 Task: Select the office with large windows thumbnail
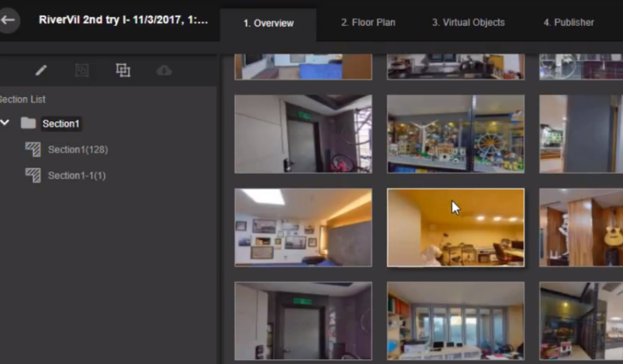(x=456, y=321)
